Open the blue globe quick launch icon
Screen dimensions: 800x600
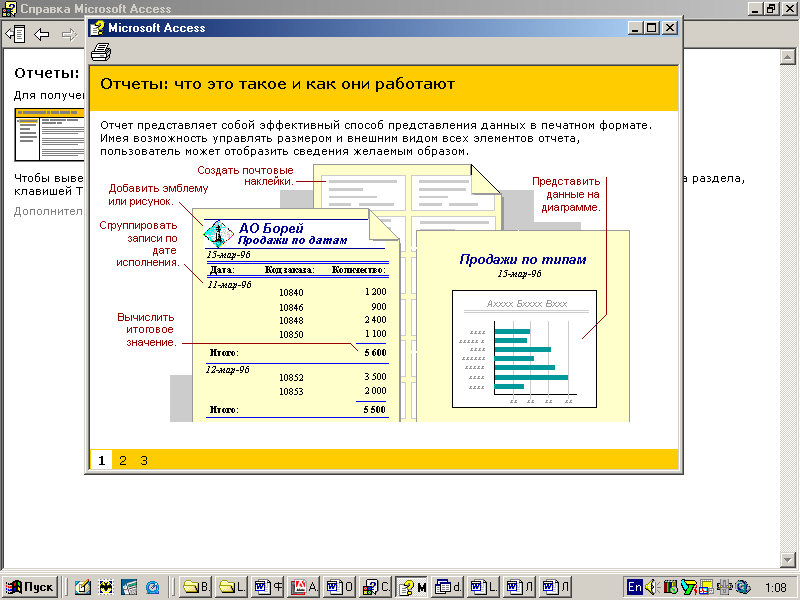[152, 587]
